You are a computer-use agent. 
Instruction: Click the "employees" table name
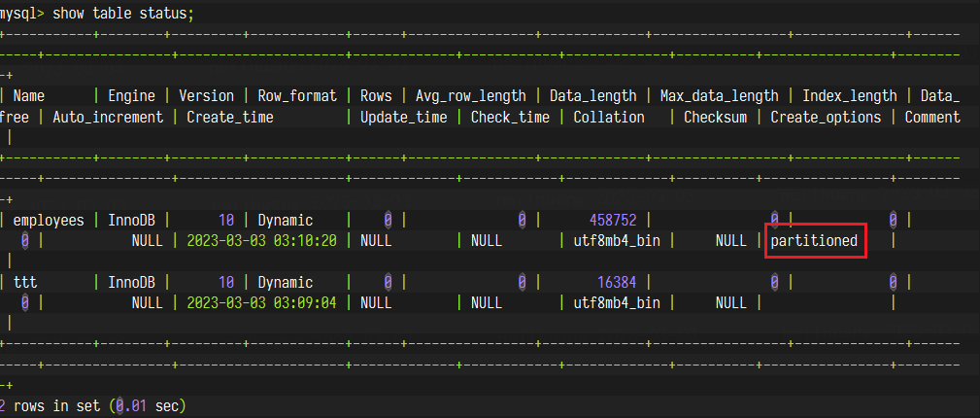point(49,221)
